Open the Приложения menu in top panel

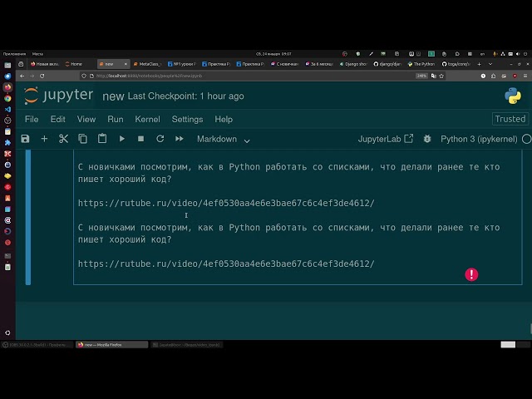coord(14,53)
